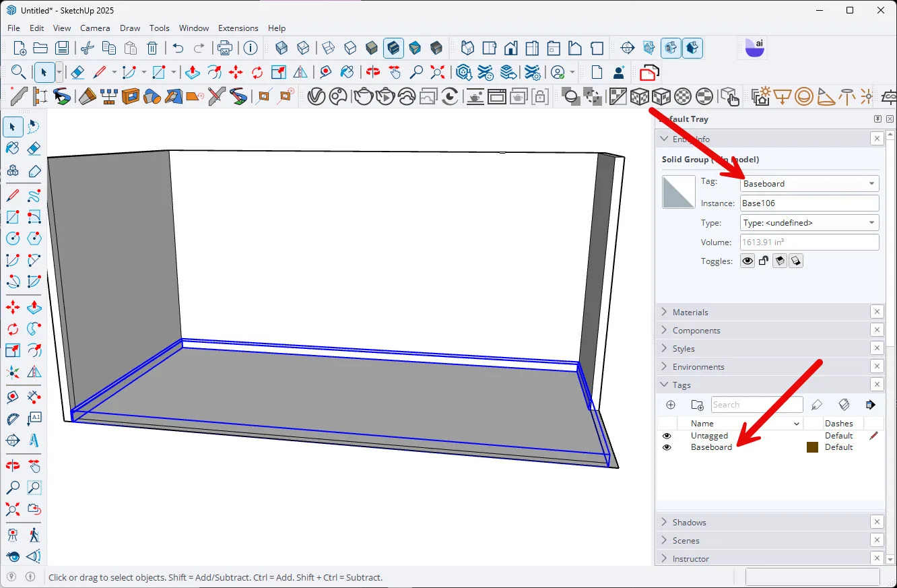Edit Untagged dashes with the pencil
Screen dimensions: 897x588
click(x=874, y=435)
